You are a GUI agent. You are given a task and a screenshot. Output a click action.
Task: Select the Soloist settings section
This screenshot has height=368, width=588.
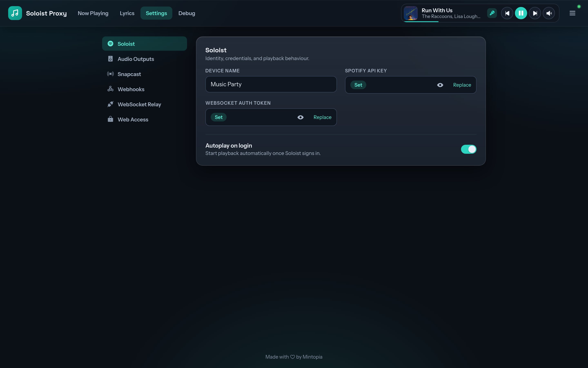click(144, 44)
